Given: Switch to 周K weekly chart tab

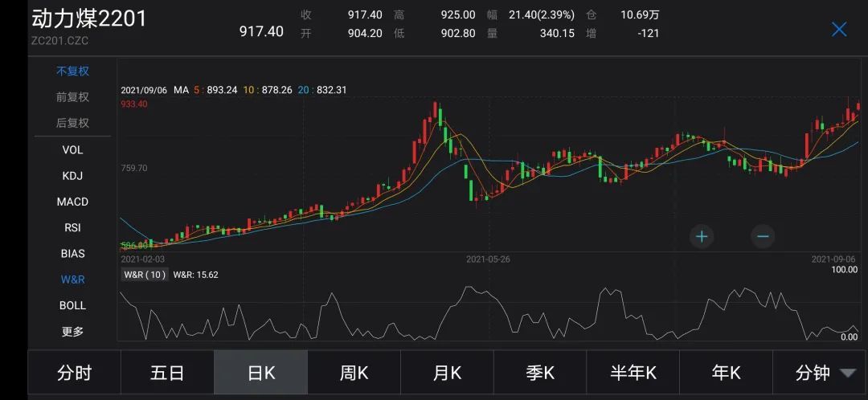Looking at the screenshot, I should [354, 373].
